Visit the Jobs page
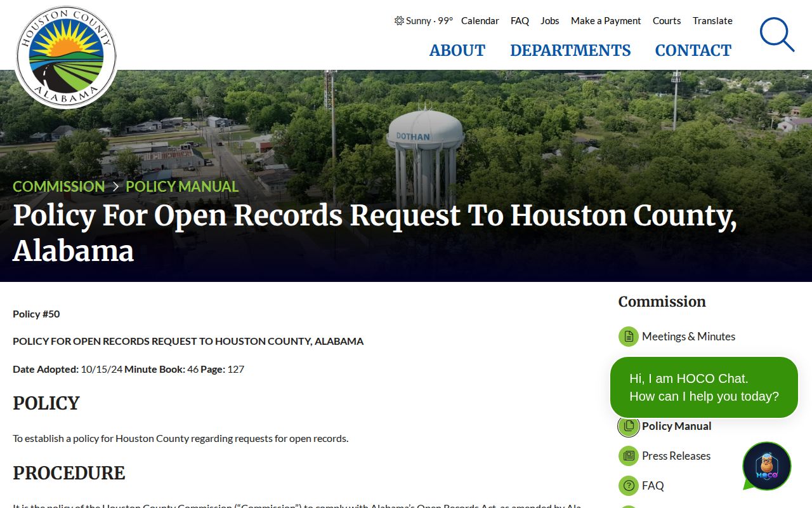812x508 pixels. 550,20
